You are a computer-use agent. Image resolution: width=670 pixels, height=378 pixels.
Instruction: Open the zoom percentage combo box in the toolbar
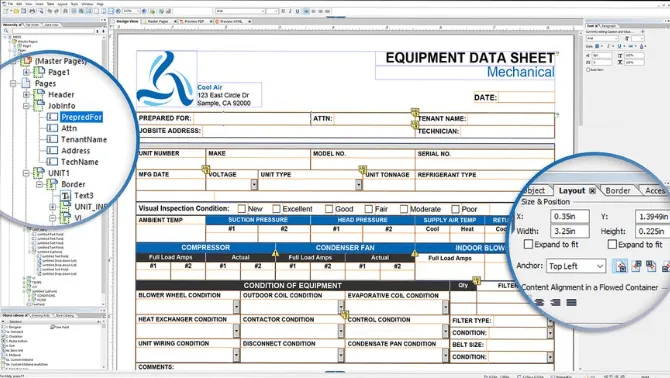(x=131, y=11)
